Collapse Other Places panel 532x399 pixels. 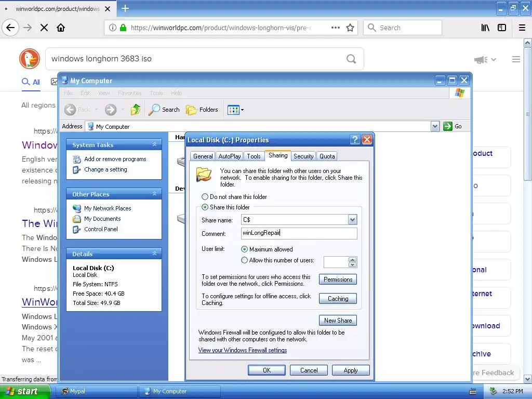[x=154, y=194]
